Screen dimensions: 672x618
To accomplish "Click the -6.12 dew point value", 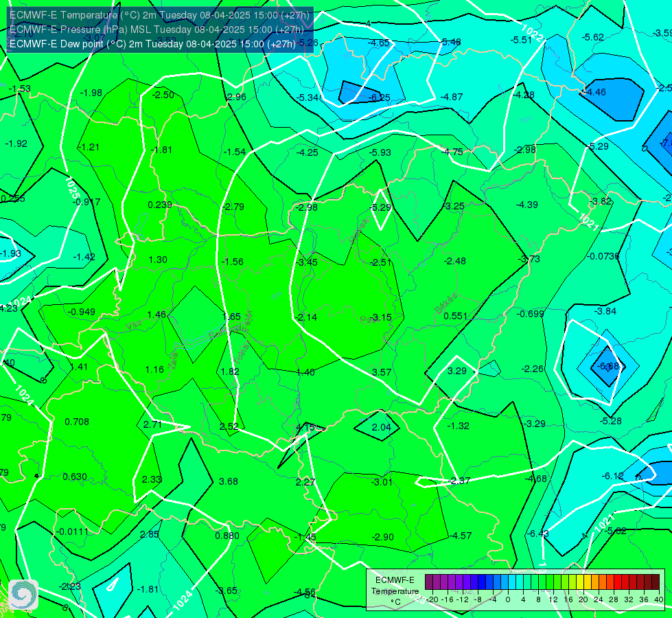I will [612, 476].
